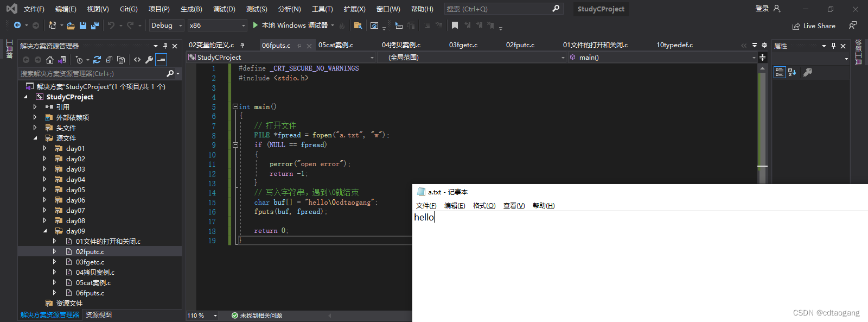The image size is (868, 322).
Task: Open the 调试(D) menu
Action: tap(224, 9)
